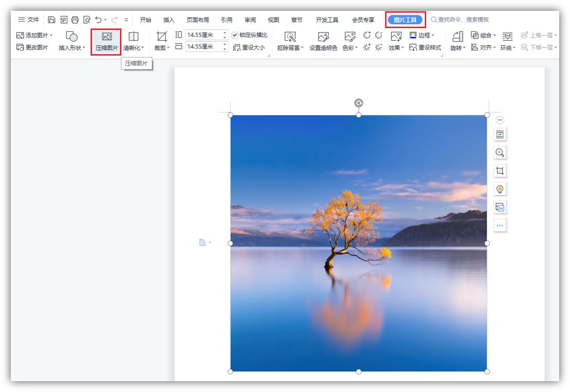This screenshot has height=392, width=570.
Task: Expand the customize quick access toolbar arrow
Action: pyautogui.click(x=126, y=20)
